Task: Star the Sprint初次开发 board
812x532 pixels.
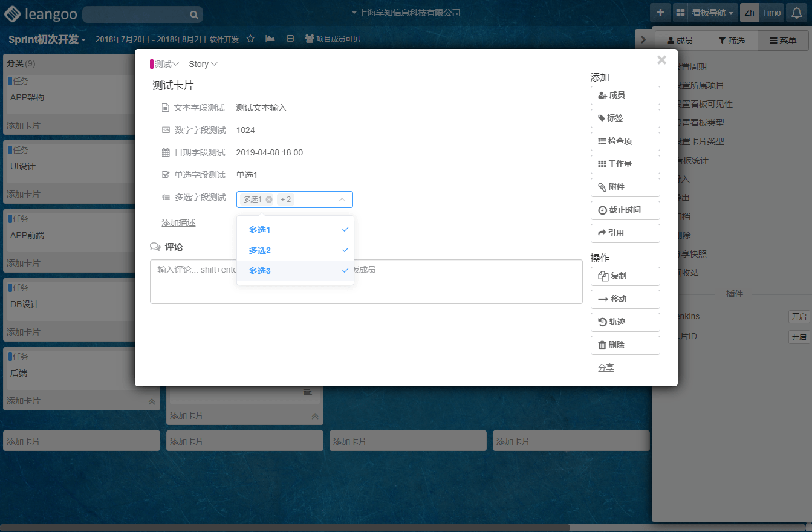Action: tap(250, 39)
